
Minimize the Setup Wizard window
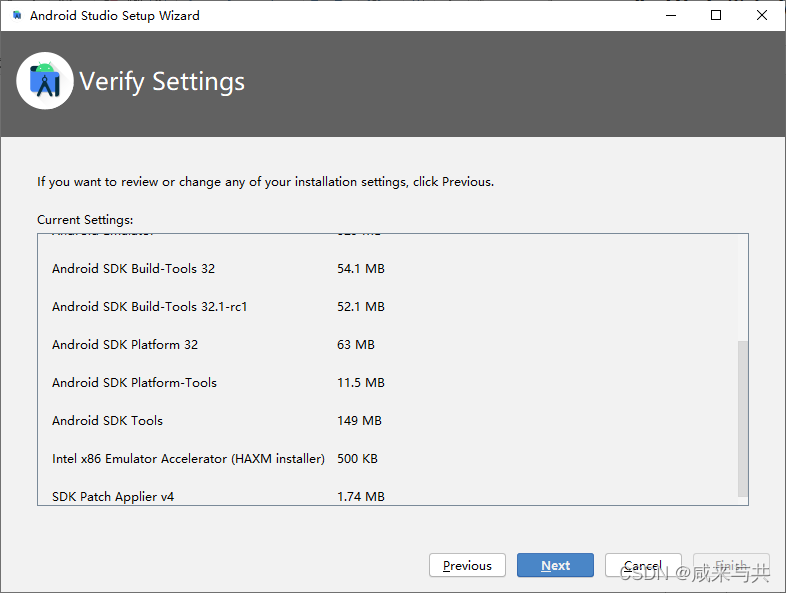[x=671, y=16]
